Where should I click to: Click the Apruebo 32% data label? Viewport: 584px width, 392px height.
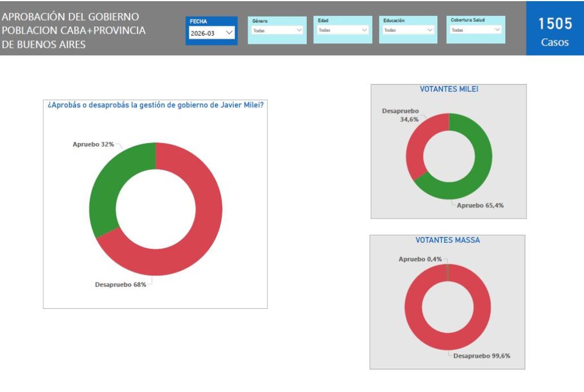click(93, 144)
